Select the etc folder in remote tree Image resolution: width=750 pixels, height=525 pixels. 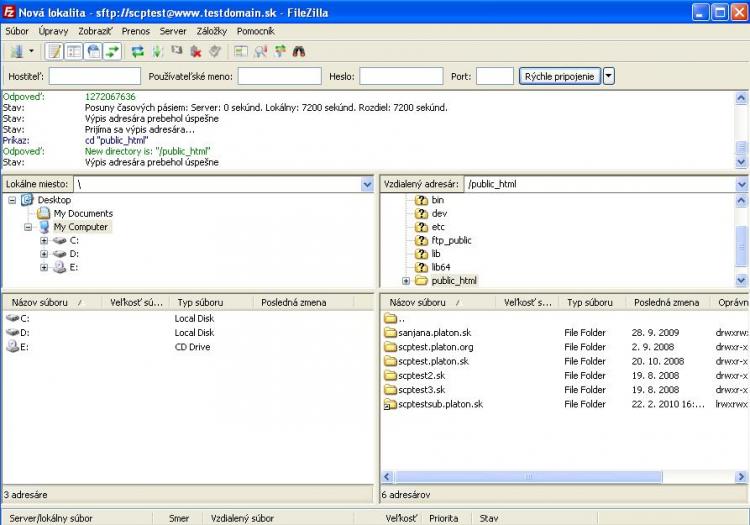[438, 227]
